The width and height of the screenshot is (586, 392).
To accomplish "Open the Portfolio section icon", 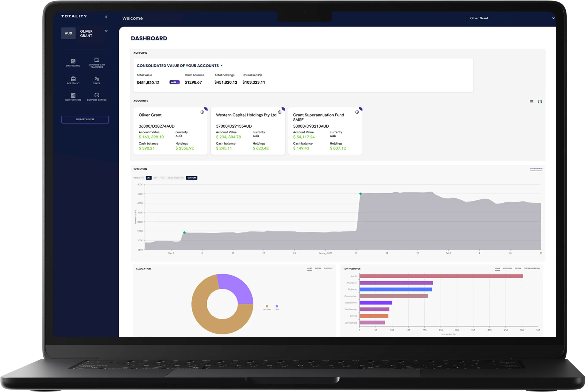I will point(73,79).
